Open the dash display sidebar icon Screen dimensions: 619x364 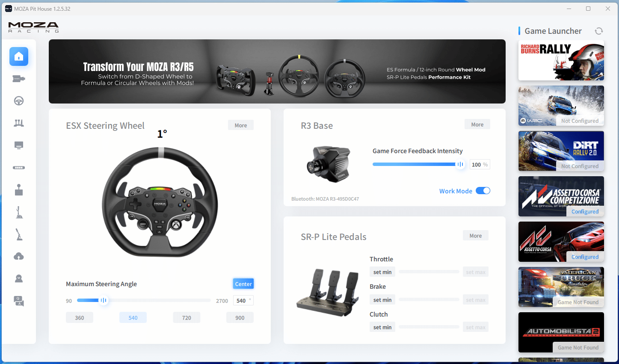(19, 145)
